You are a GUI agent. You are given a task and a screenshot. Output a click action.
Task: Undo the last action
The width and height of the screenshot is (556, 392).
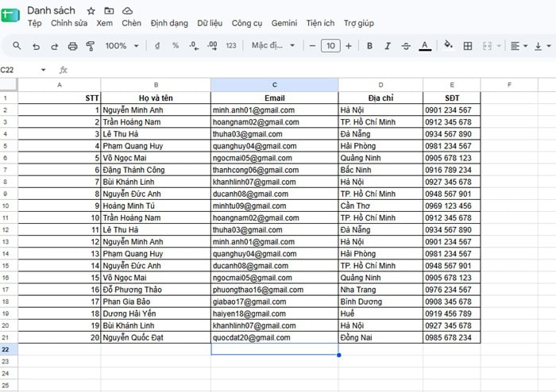click(36, 46)
